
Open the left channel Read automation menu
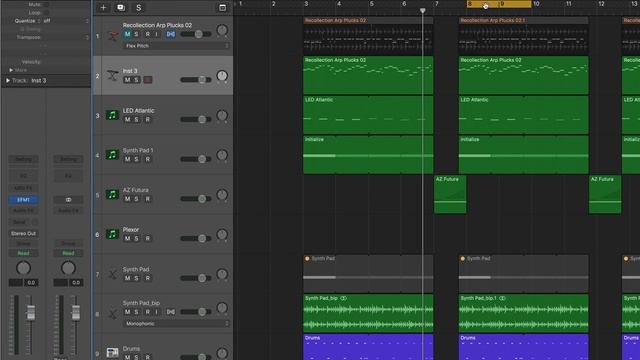(23, 253)
